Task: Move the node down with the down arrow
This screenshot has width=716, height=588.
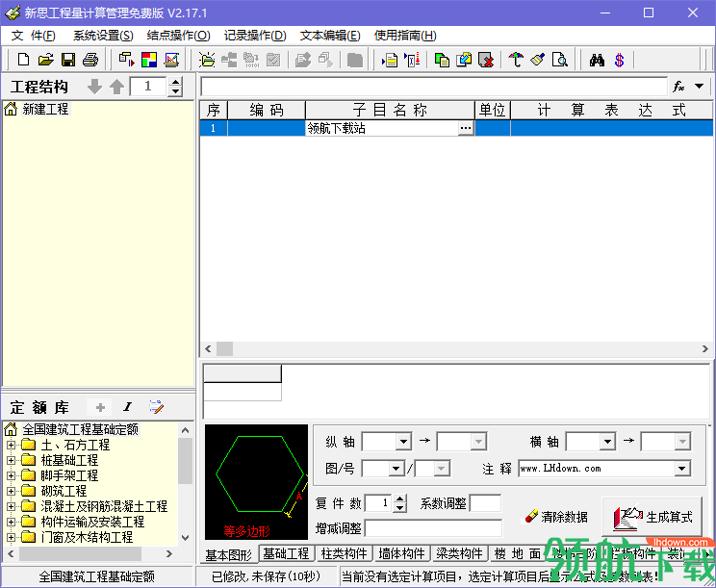Action: click(94, 87)
